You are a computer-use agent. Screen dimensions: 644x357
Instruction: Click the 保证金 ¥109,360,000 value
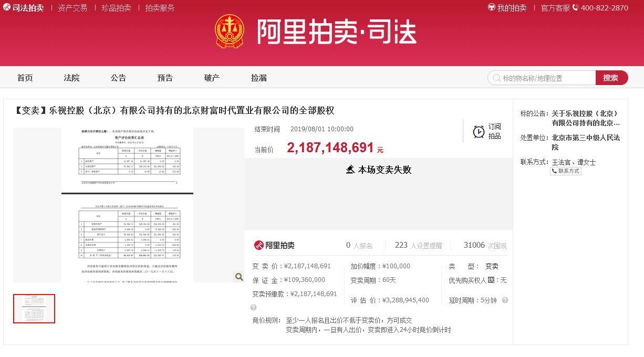click(305, 280)
